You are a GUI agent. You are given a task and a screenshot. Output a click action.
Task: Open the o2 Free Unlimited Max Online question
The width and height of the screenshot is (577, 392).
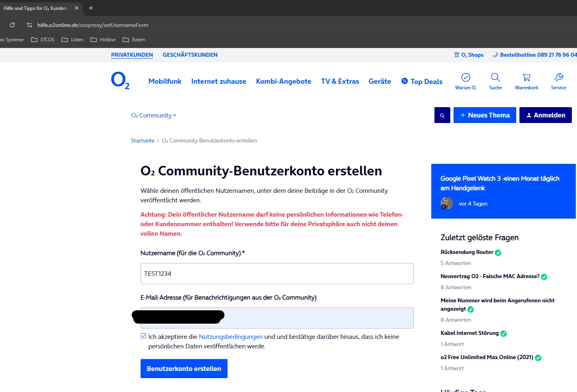[487, 357]
